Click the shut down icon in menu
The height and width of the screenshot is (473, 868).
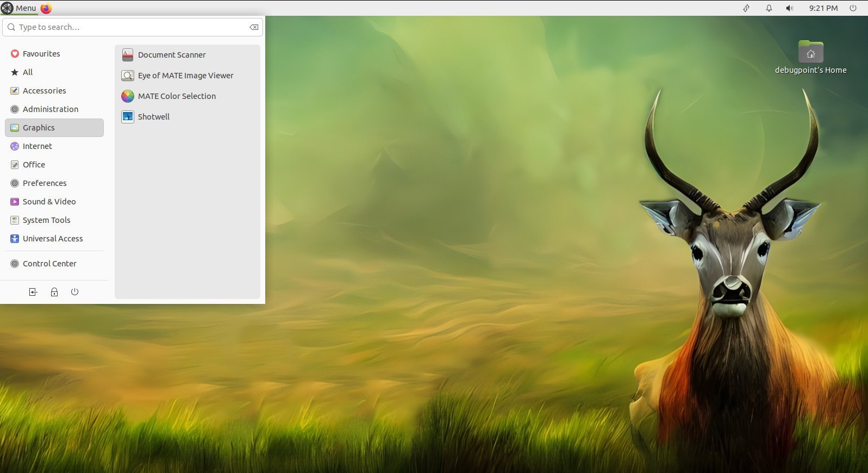point(75,292)
